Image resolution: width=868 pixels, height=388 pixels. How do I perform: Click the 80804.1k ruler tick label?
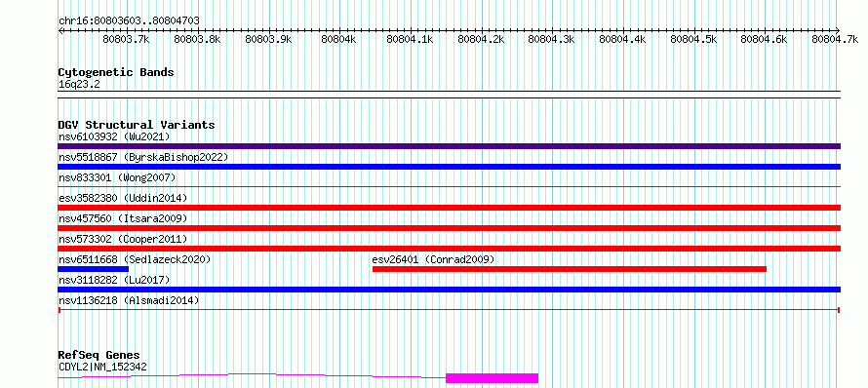pos(410,39)
